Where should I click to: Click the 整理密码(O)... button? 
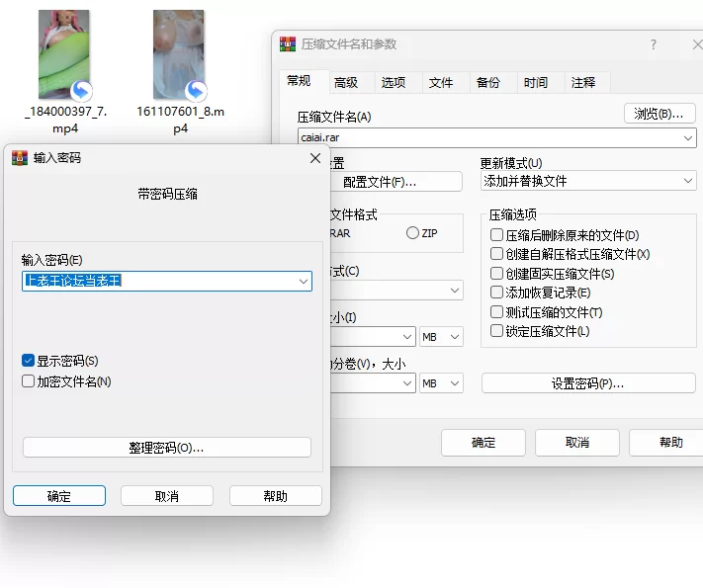point(167,448)
